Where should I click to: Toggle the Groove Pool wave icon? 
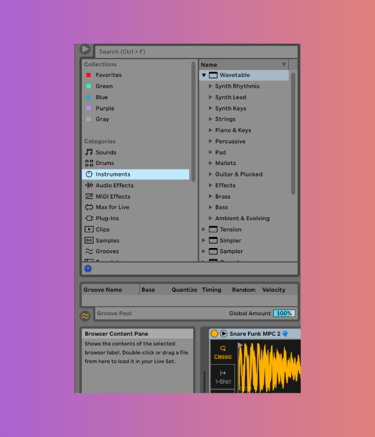coord(85,316)
